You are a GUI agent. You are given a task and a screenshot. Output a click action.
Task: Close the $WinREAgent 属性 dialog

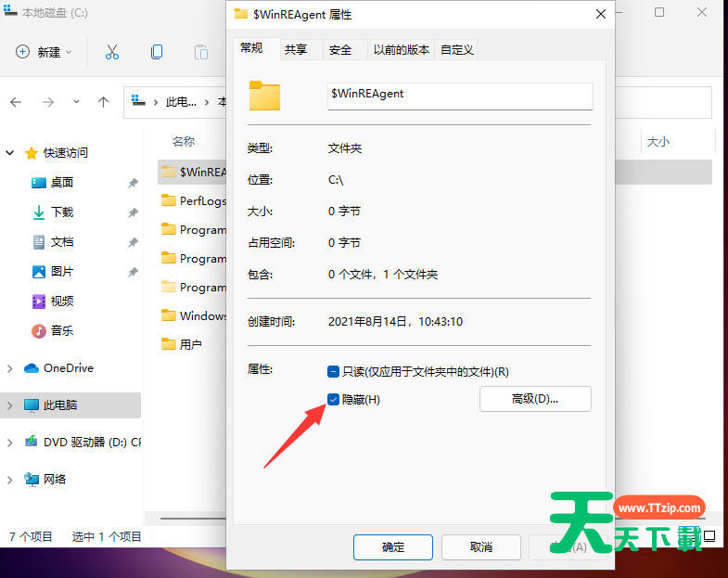coord(601,15)
